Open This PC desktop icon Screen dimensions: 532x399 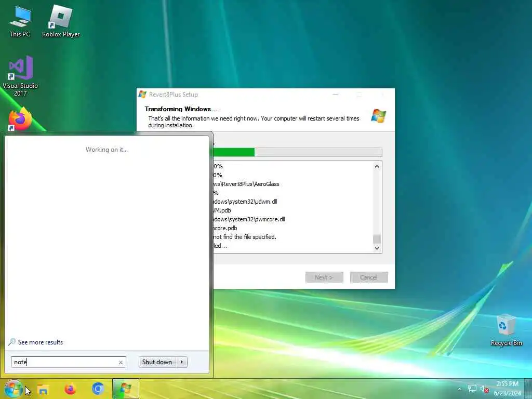click(x=20, y=21)
